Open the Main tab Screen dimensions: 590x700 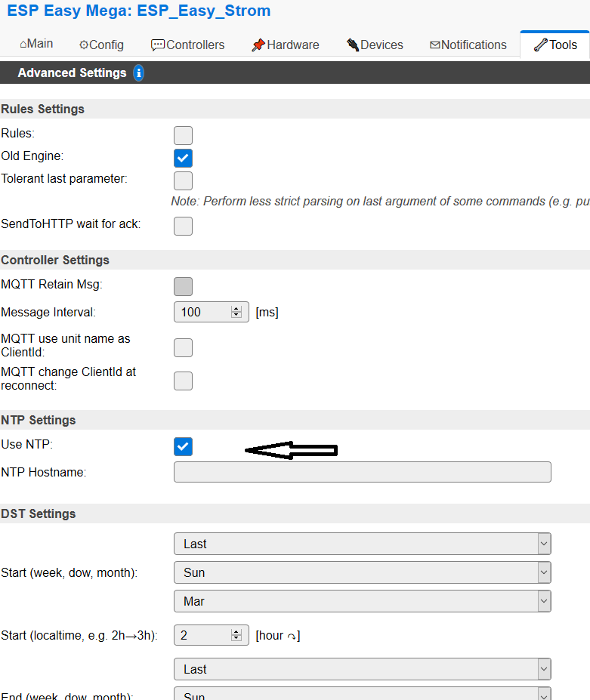[x=36, y=44]
